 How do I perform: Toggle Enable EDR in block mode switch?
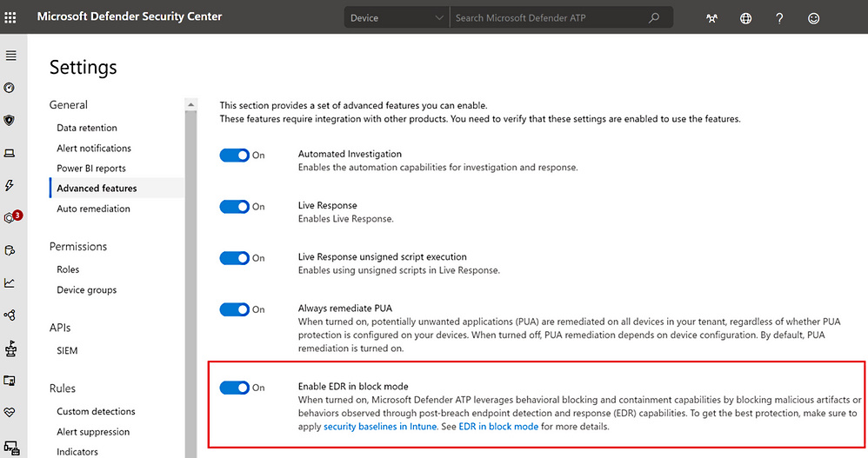pos(234,388)
